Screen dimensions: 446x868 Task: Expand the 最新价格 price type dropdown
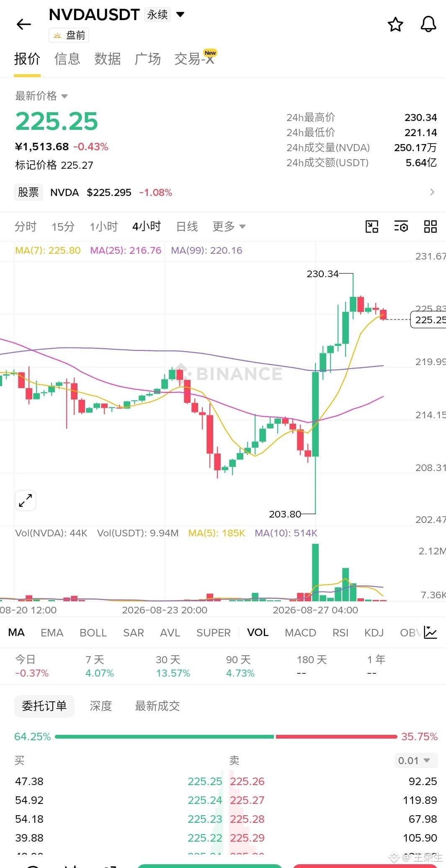[x=64, y=96]
